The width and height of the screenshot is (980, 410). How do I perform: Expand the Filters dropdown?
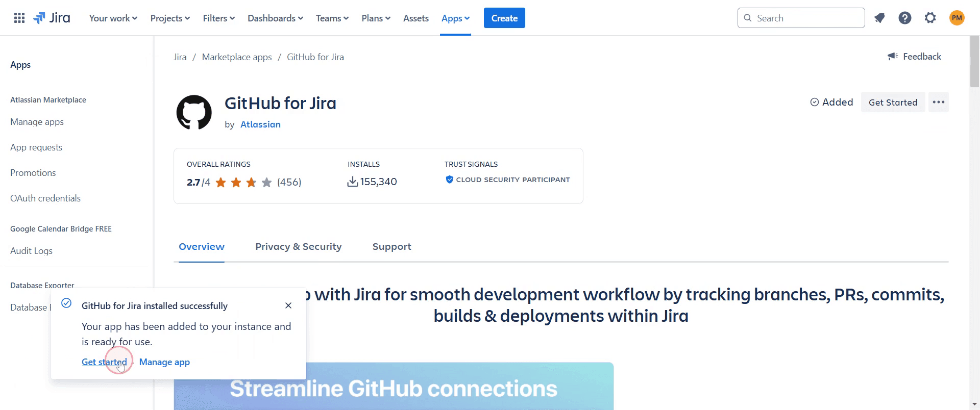click(x=218, y=18)
